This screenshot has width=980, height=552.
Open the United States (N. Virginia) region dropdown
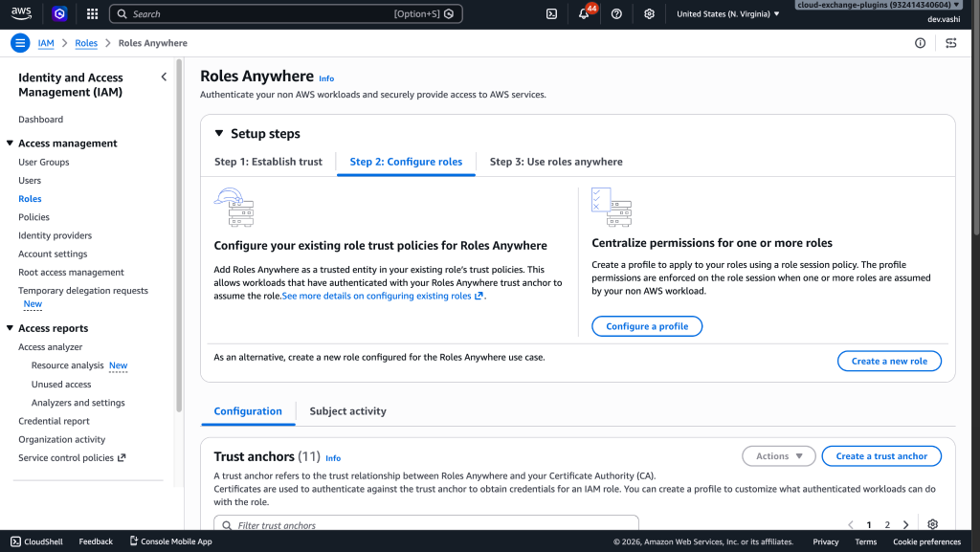(728, 13)
